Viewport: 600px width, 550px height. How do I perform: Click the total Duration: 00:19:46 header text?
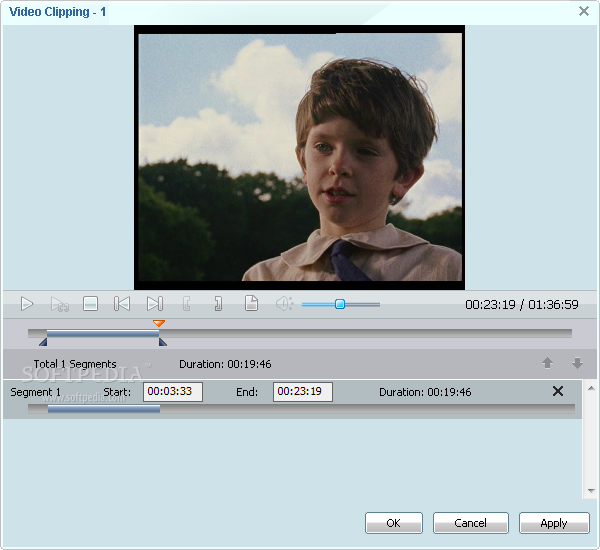pos(225,364)
